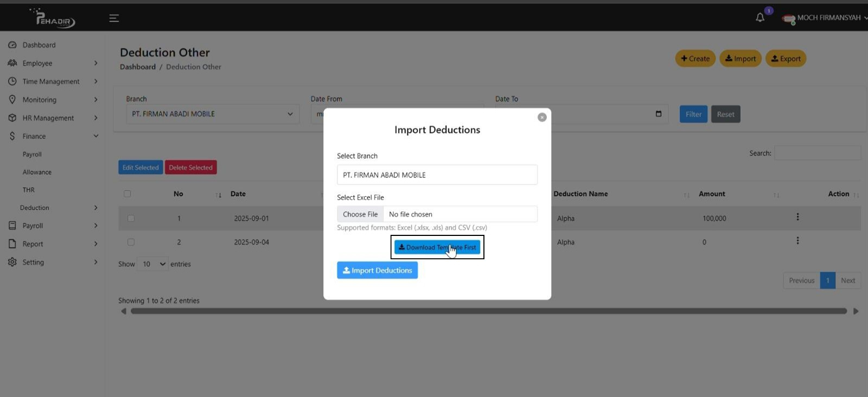Viewport: 868px width, 397px height.
Task: Open the Report menu item
Action: point(33,244)
